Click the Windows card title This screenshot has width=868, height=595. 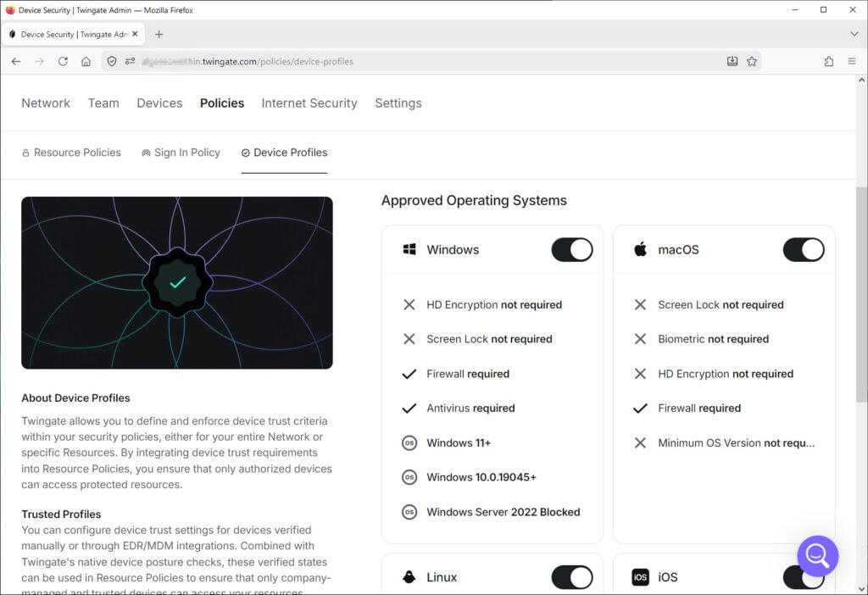[453, 250]
